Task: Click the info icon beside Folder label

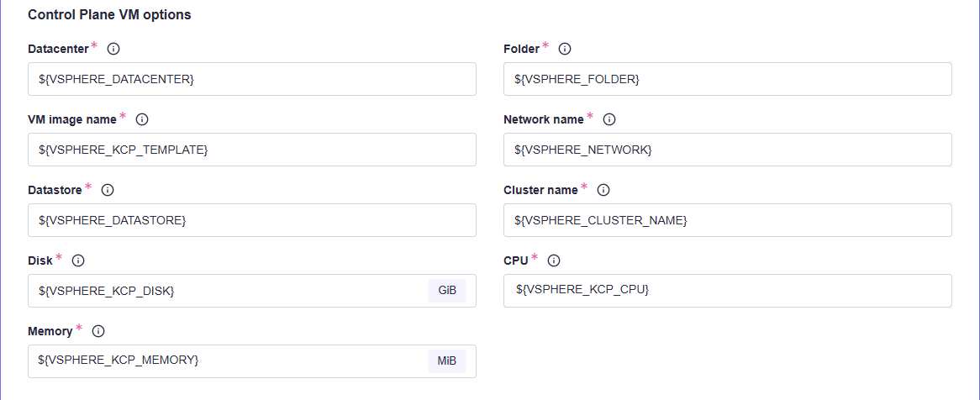Action: pos(565,49)
